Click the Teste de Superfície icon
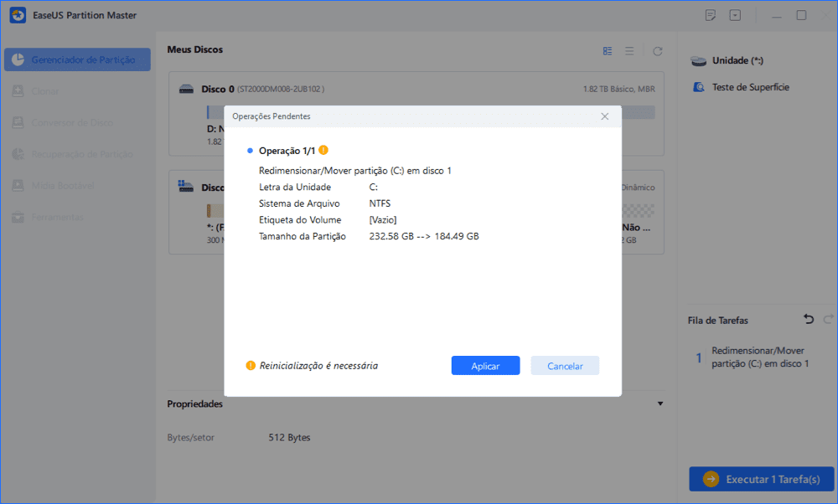The image size is (838, 504). pyautogui.click(x=699, y=87)
